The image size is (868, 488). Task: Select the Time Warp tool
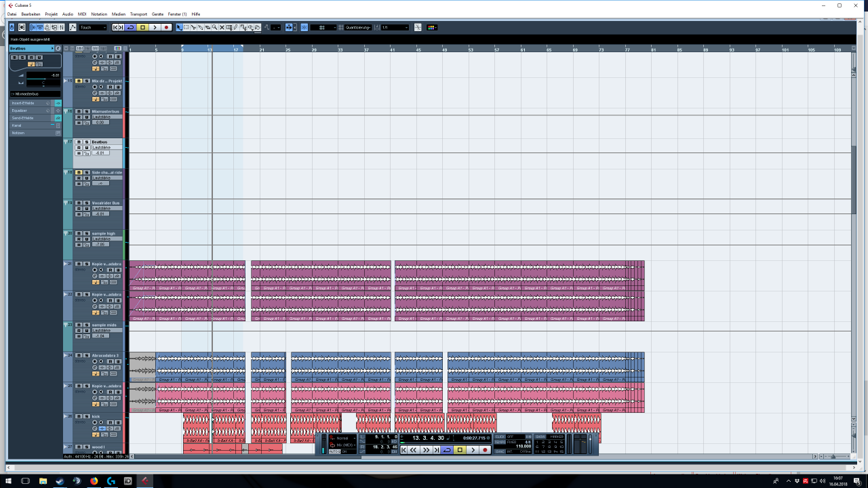[x=229, y=27]
